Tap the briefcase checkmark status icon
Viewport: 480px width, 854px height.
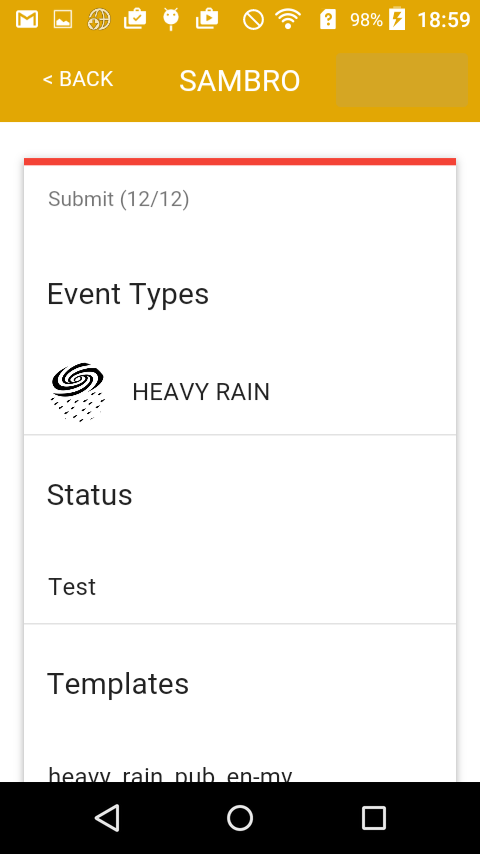135,20
